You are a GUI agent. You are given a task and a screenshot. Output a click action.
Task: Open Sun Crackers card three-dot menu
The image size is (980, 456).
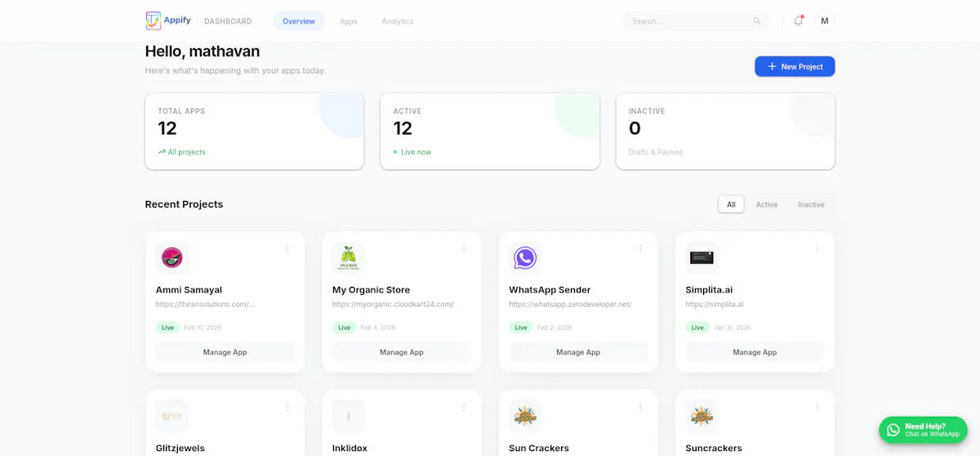coord(640,407)
